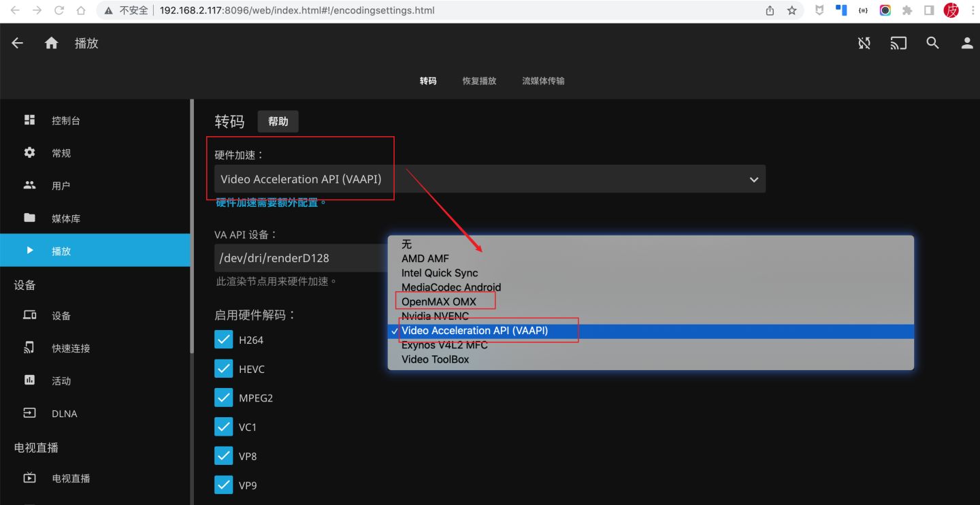Uncheck the VP9 decoding option

point(224,485)
